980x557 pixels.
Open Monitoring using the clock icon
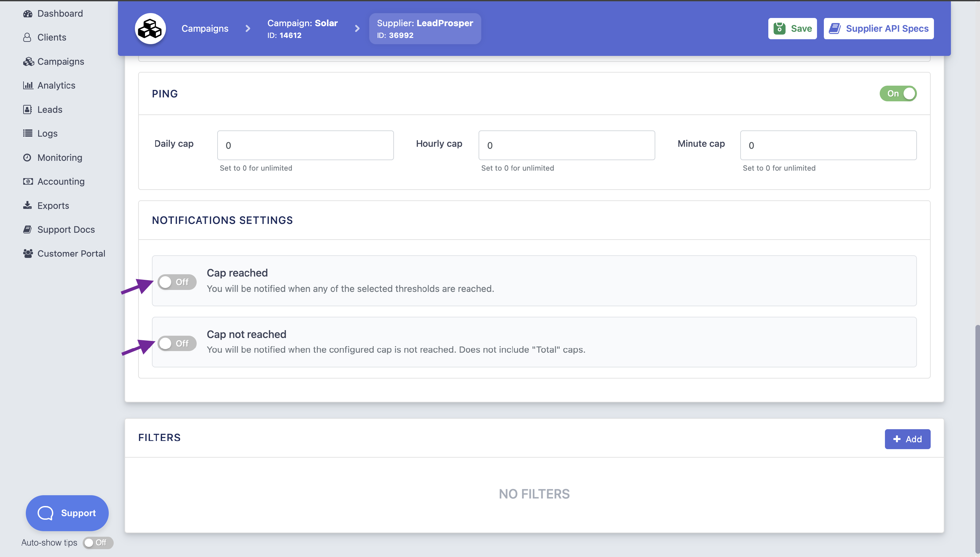[x=27, y=157]
